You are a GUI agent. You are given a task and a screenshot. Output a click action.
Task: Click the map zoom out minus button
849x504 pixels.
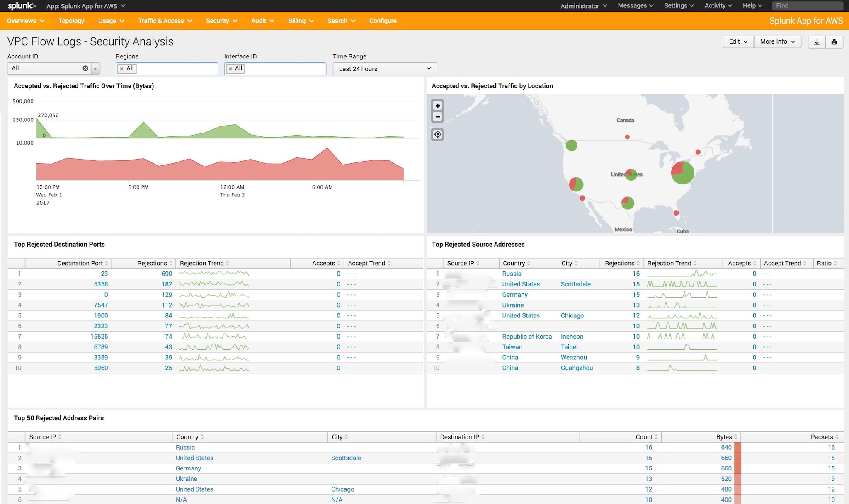(x=437, y=117)
